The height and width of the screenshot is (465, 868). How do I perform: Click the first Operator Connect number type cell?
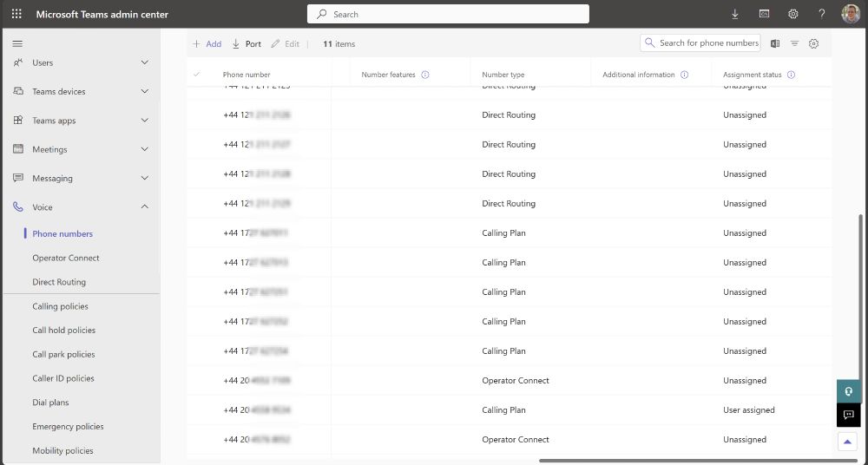click(x=516, y=381)
